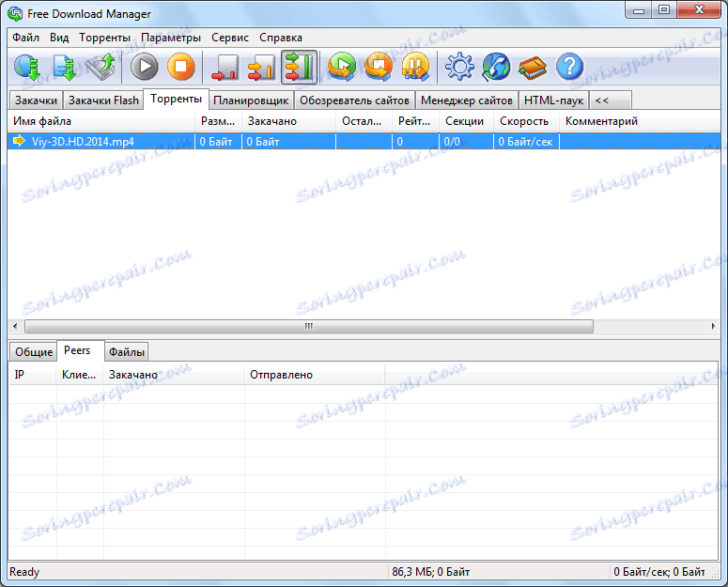Sort by Закачано column in torrent list
The width and height of the screenshot is (728, 587).
288,121
